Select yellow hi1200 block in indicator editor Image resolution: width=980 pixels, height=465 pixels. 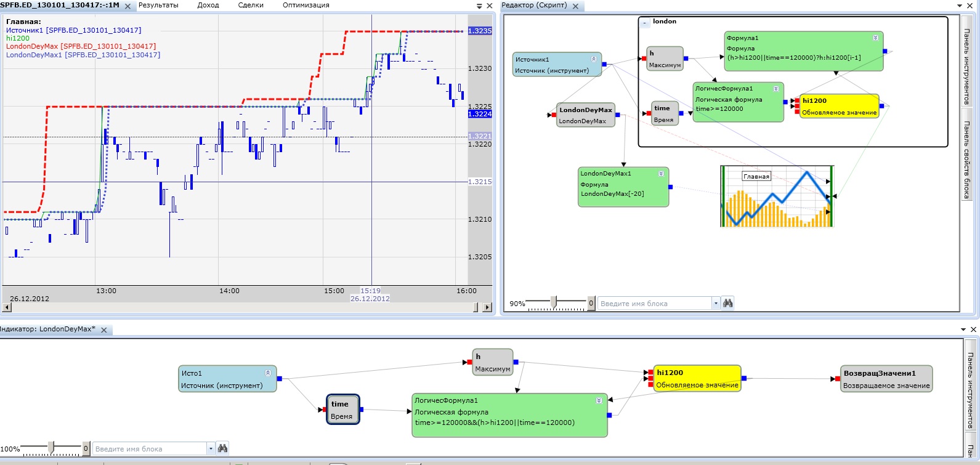coord(697,378)
